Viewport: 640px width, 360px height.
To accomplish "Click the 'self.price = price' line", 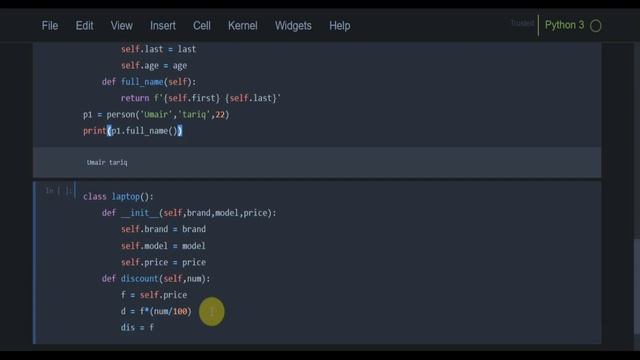I will tap(163, 262).
